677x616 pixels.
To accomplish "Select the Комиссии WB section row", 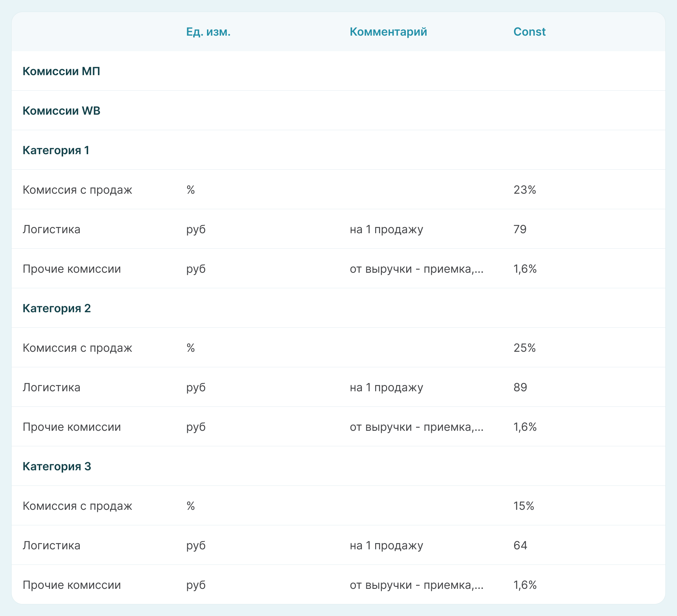I will click(61, 111).
